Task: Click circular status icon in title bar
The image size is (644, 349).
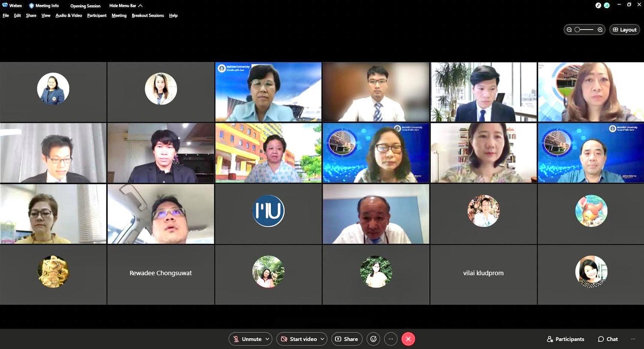Action: pos(598,5)
